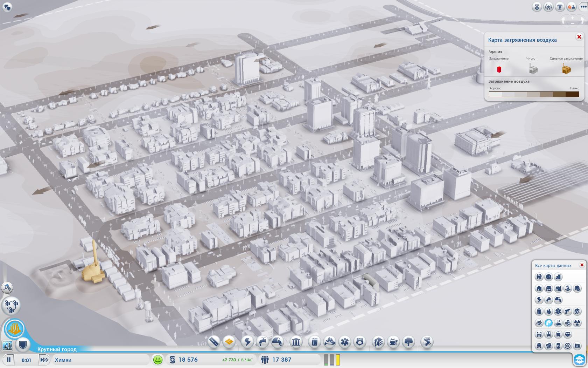
Task: Open the Roads building menu
Action: pos(213,342)
